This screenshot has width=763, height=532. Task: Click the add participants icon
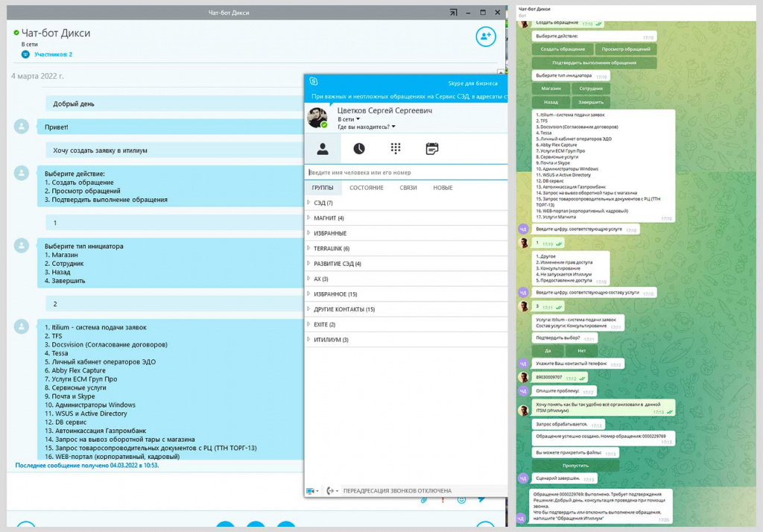pyautogui.click(x=486, y=36)
